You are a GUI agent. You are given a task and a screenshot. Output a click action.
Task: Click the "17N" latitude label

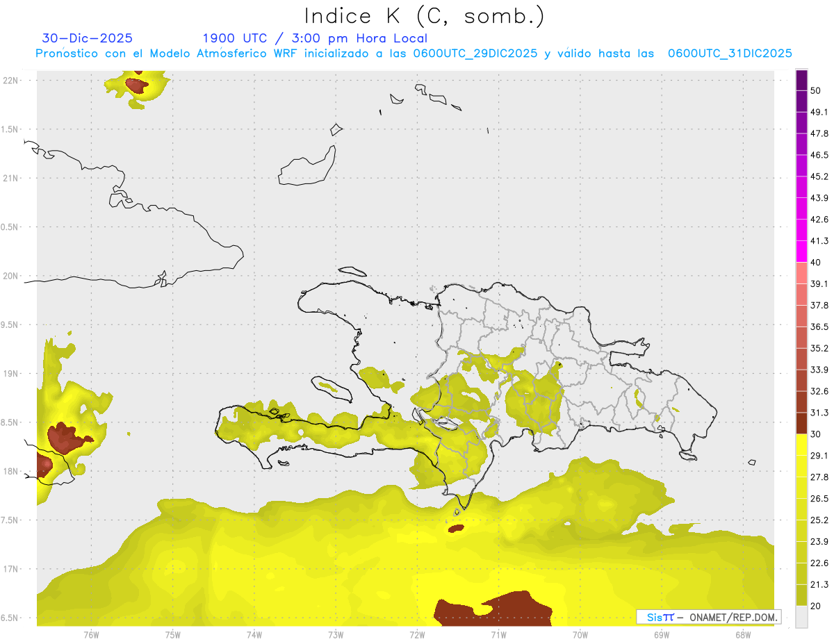pyautogui.click(x=10, y=569)
